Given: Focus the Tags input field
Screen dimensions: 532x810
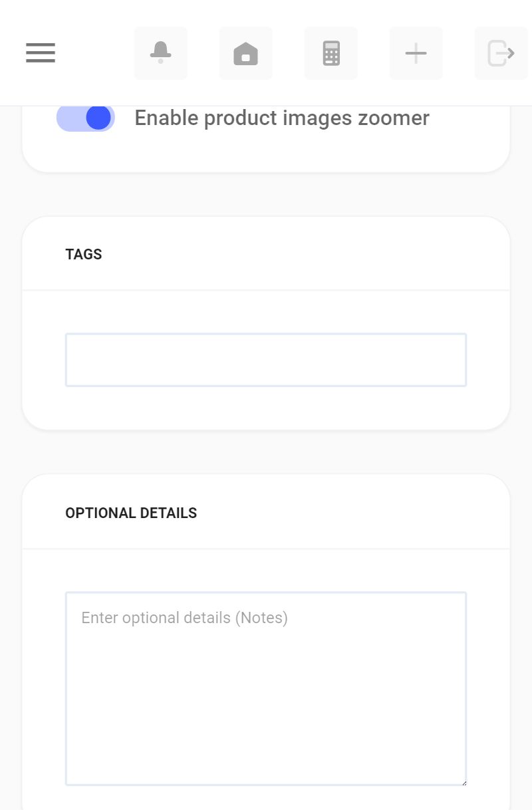Looking at the screenshot, I should point(266,360).
